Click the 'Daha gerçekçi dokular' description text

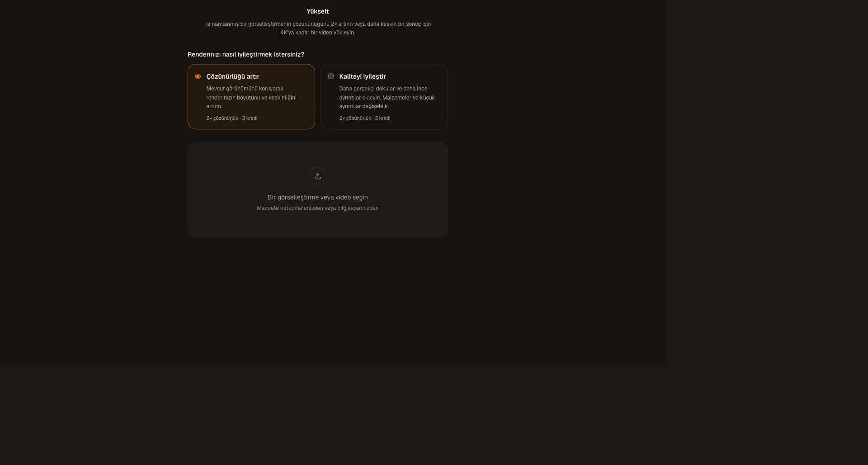pos(387,97)
